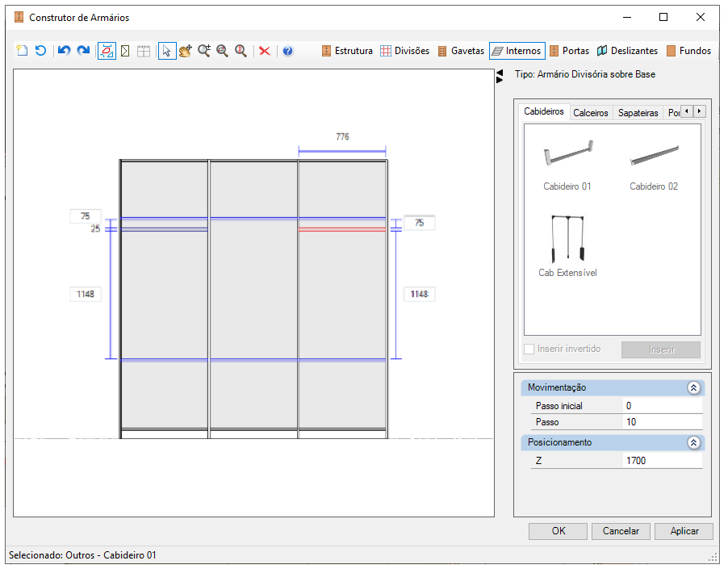Screen dimensions: 728x569
Task: Toggle the Inserir invertido checkbox
Action: click(529, 349)
